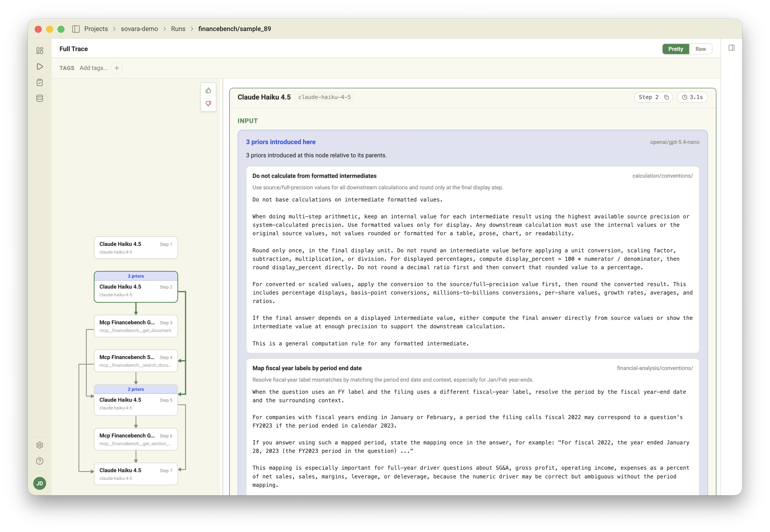Viewport: 770px width, 532px height.
Task: Click the Claude Haiku 4.5 detail panel title
Action: coord(264,97)
